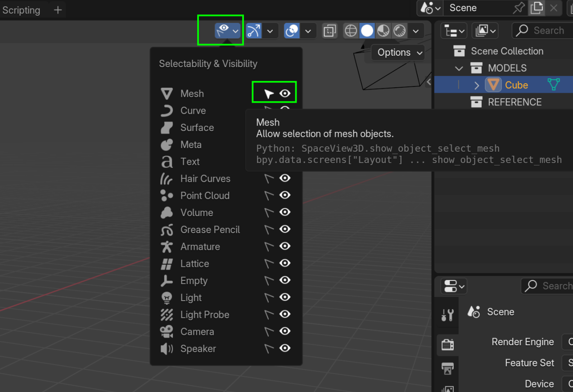Open the Render Properties tab
573x392 pixels.
447,344
